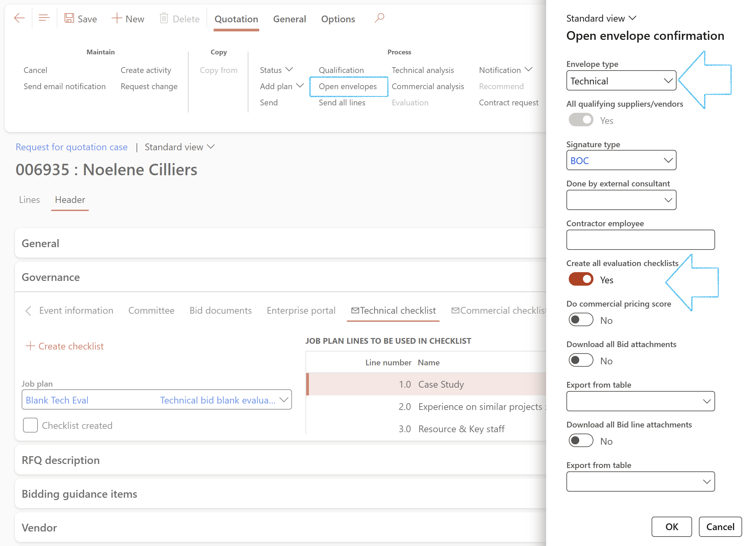
Task: Open the hamburger navigation menu icon
Action: coord(44,18)
